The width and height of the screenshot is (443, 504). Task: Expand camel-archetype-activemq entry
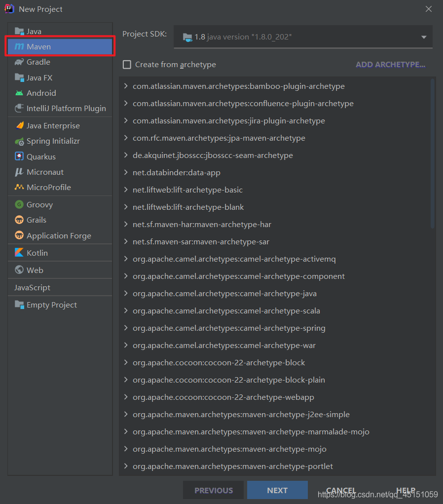[126, 259]
